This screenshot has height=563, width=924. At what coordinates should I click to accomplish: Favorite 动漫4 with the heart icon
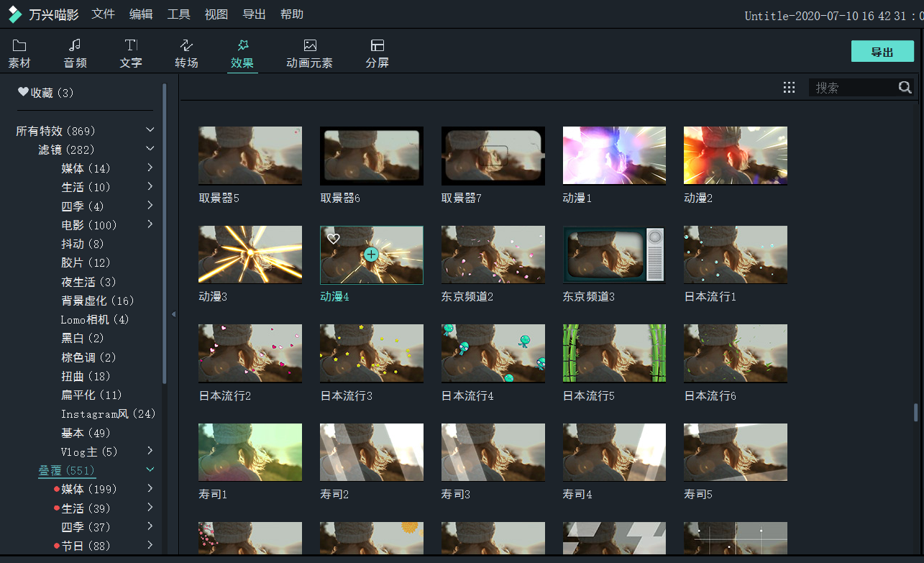point(333,239)
